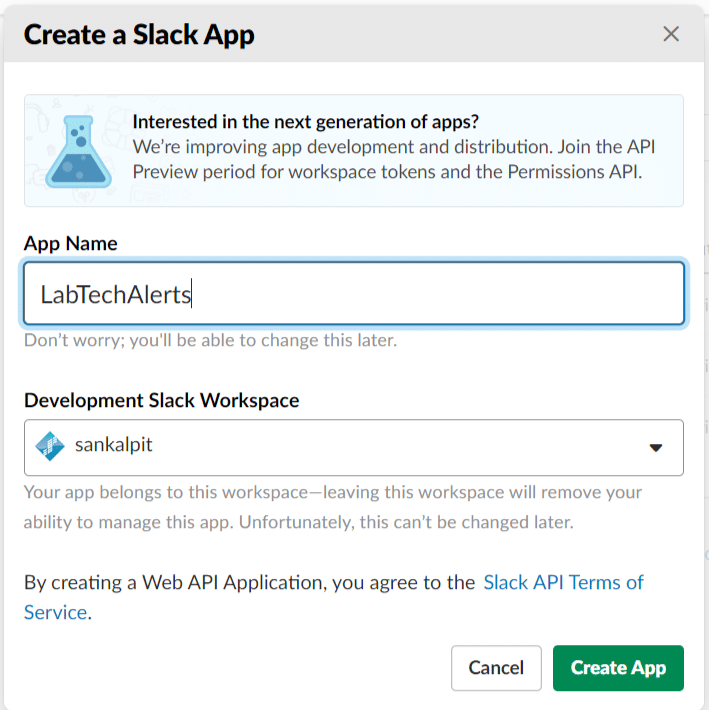The width and height of the screenshot is (709, 710).
Task: Click the 'App Name' label
Action: pos(71,243)
